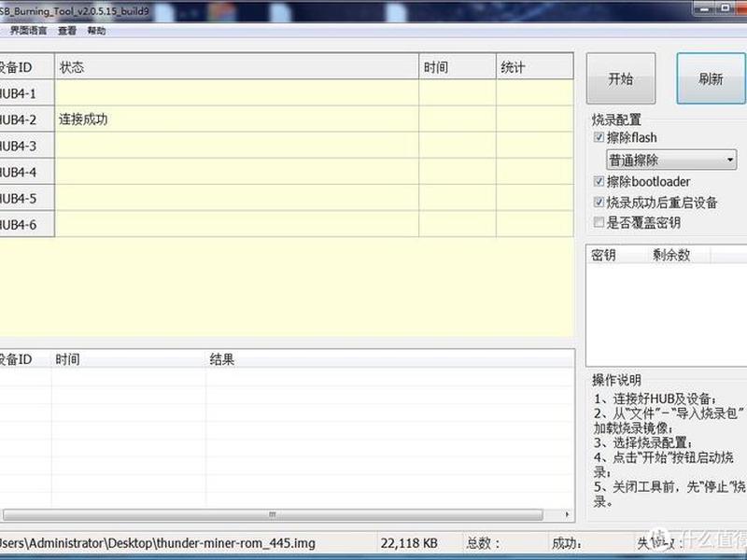Screen dimensions: 747x560
Task: Click the 开始 start button
Action: pyautogui.click(x=621, y=78)
